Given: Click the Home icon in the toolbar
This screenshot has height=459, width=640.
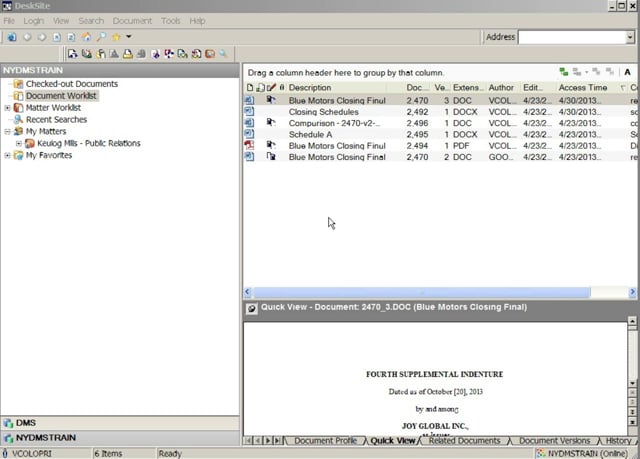Looking at the screenshot, I should click(x=87, y=37).
